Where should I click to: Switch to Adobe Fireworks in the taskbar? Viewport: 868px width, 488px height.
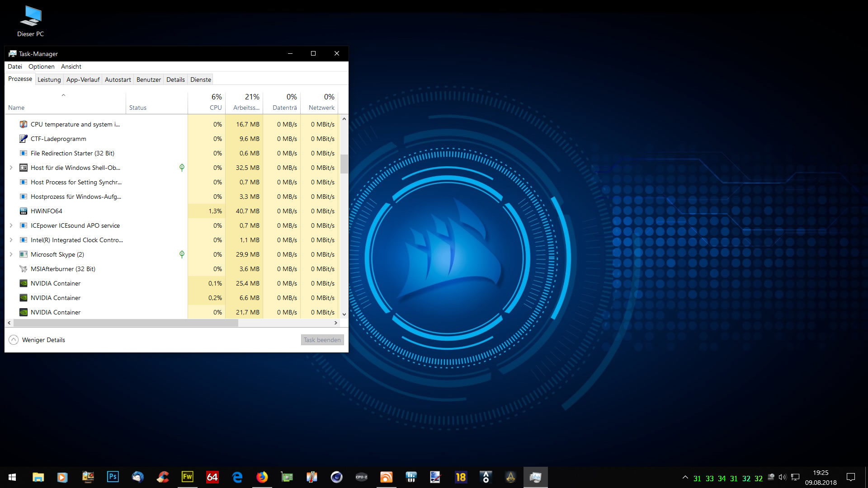click(x=187, y=477)
